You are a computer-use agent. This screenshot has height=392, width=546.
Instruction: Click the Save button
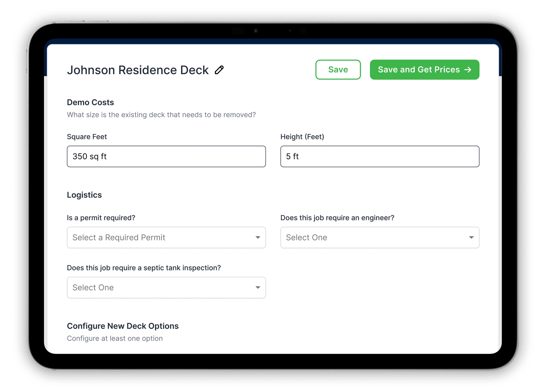(x=338, y=70)
